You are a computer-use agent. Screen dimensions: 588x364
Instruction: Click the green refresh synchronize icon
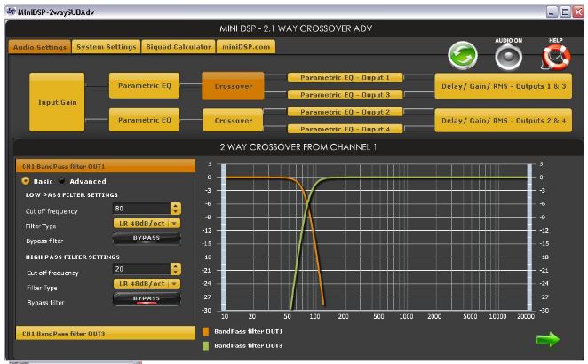coord(463,55)
